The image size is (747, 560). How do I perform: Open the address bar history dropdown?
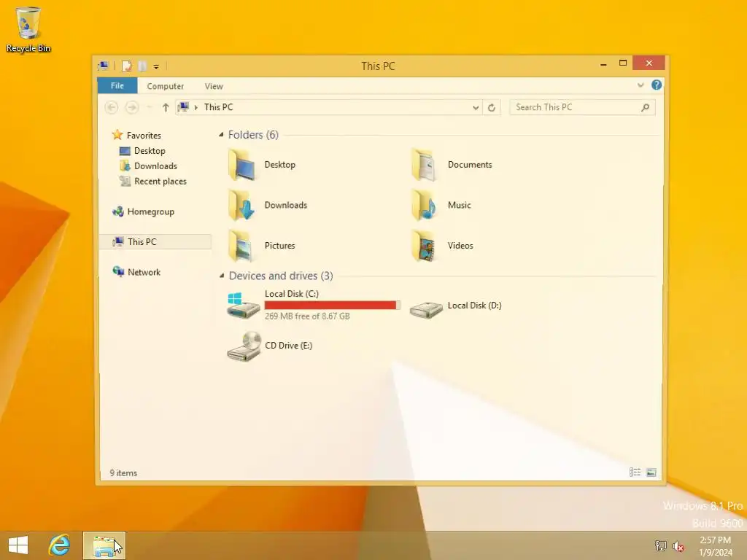pos(476,108)
